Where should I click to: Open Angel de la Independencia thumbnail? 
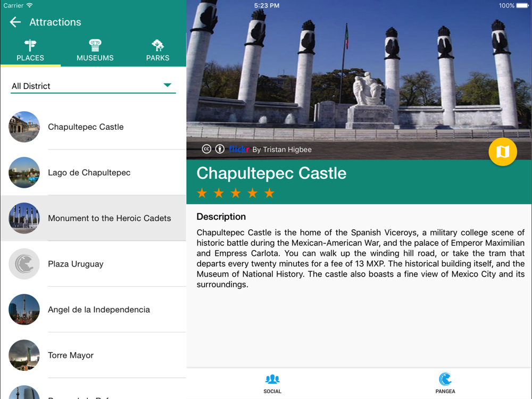click(x=24, y=310)
